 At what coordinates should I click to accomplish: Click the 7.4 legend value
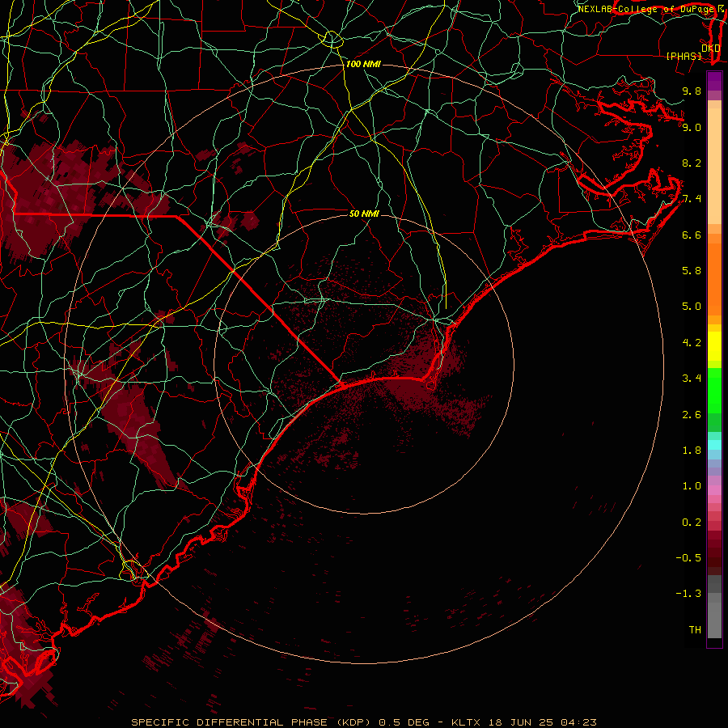692,199
